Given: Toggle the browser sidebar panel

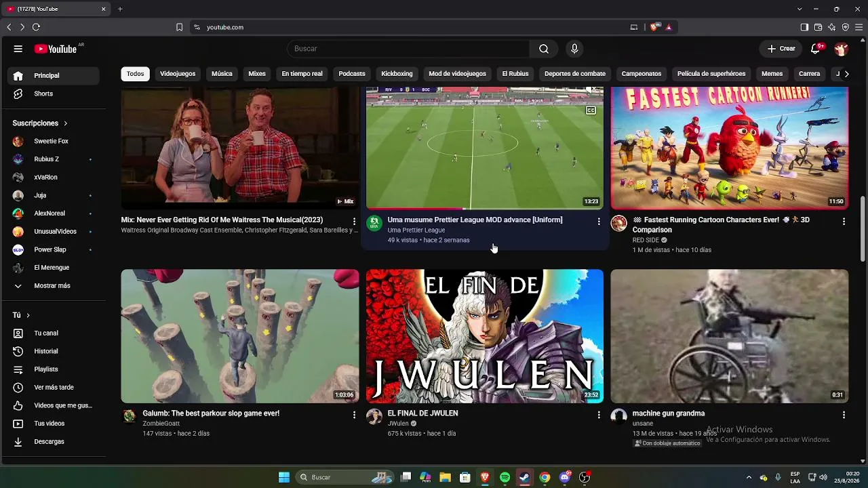Looking at the screenshot, I should click(804, 27).
